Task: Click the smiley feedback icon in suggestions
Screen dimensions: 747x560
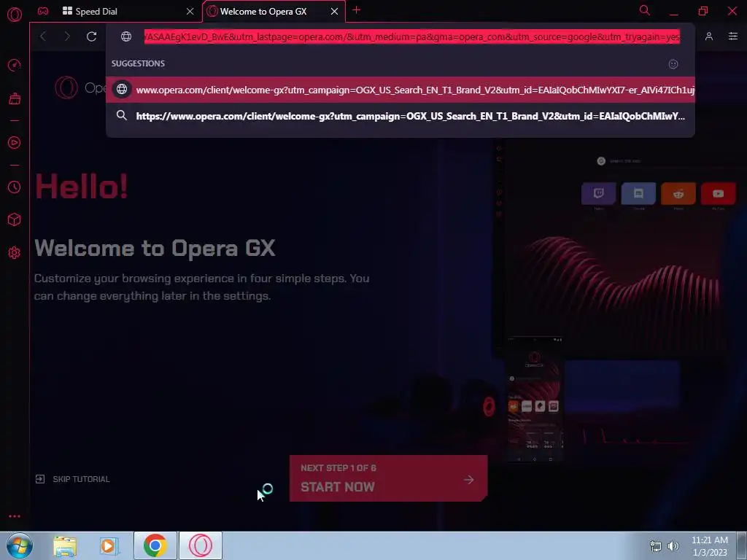Action: click(x=673, y=64)
